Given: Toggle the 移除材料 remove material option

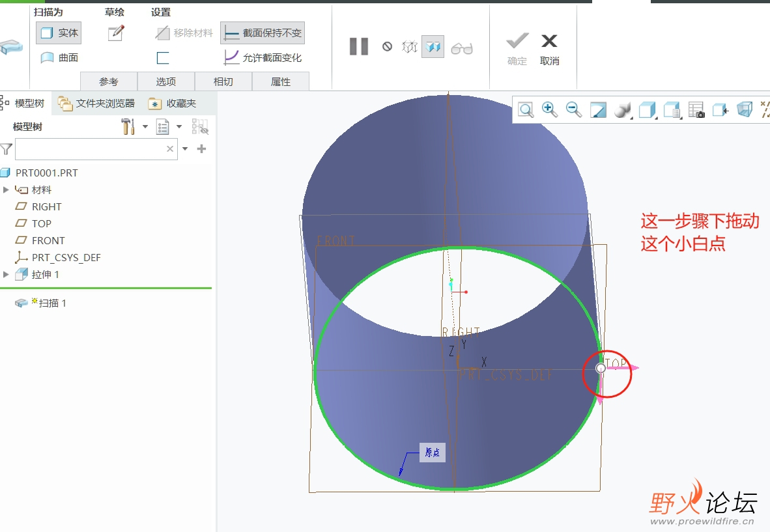Looking at the screenshot, I should tap(184, 33).
